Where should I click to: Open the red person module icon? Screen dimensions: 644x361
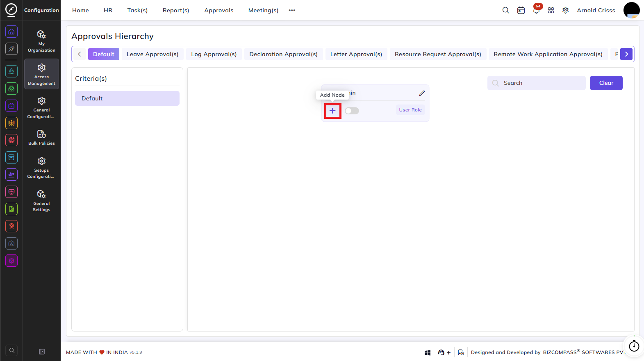[11, 226]
